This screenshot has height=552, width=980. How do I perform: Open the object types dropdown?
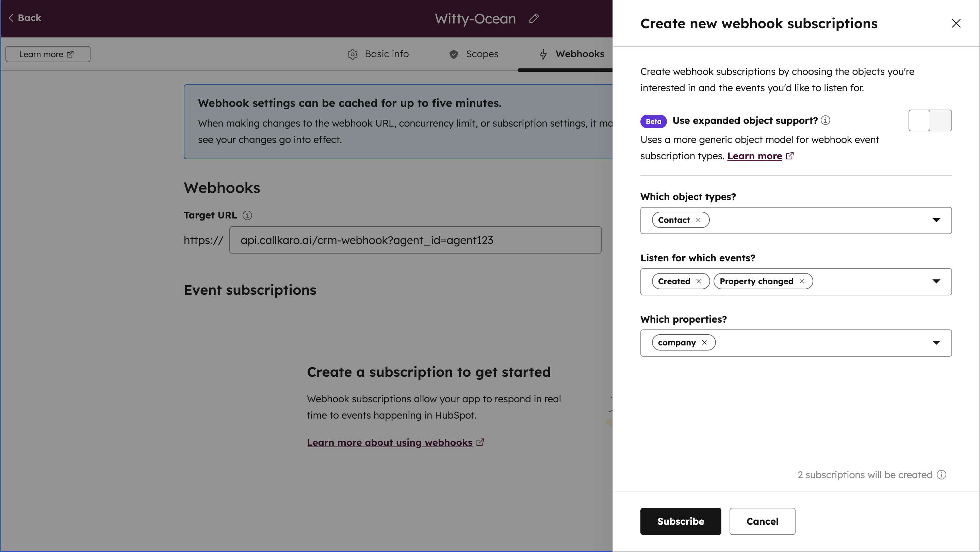937,220
